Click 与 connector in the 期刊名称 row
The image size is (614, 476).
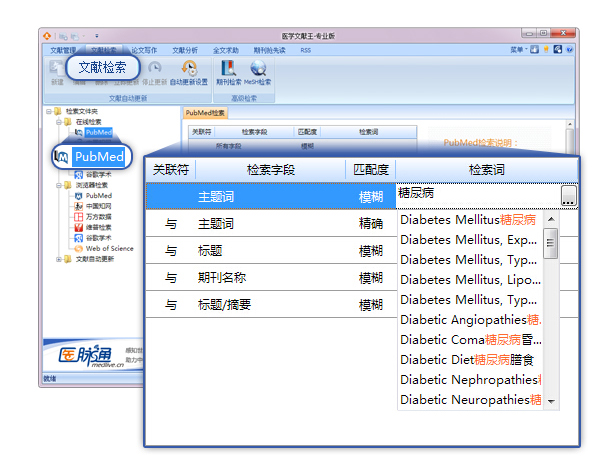171,278
